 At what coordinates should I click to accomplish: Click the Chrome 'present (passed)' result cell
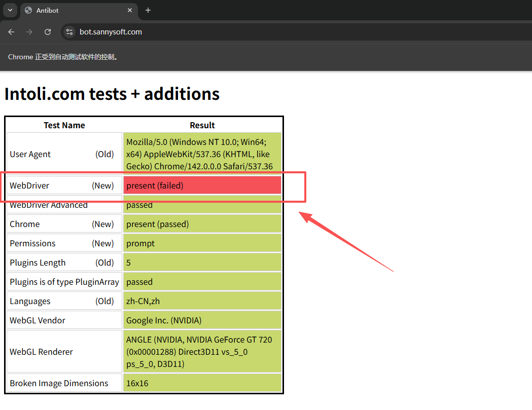pos(202,224)
